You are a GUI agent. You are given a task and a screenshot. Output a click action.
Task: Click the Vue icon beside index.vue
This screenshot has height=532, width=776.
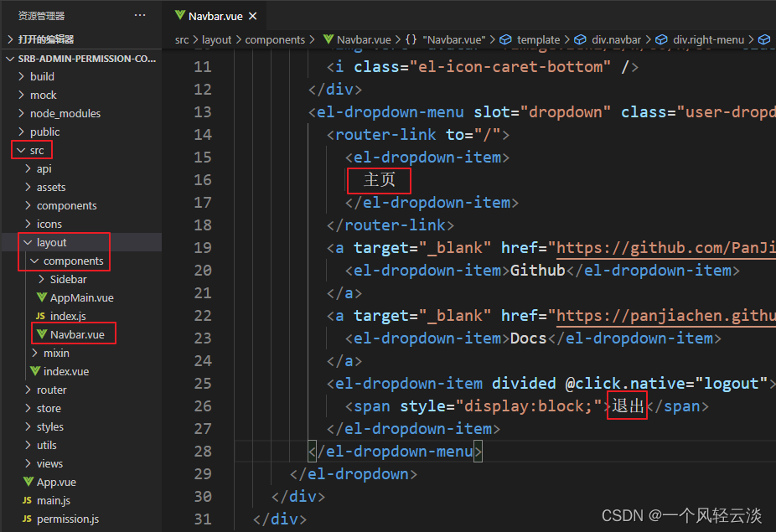(x=35, y=370)
